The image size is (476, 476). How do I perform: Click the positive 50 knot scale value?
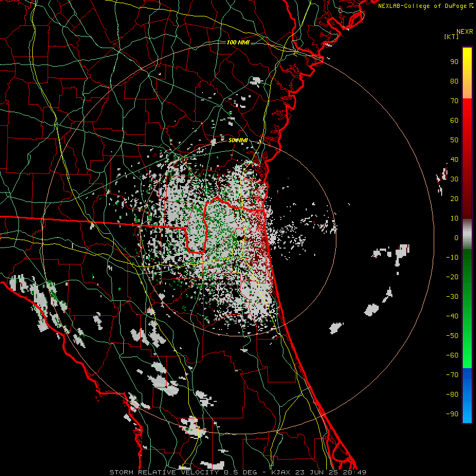(x=454, y=140)
